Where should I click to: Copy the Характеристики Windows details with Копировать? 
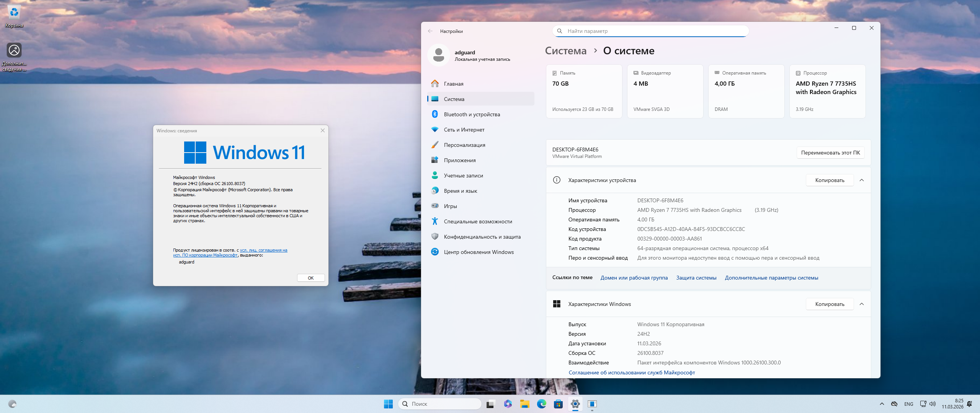830,304
